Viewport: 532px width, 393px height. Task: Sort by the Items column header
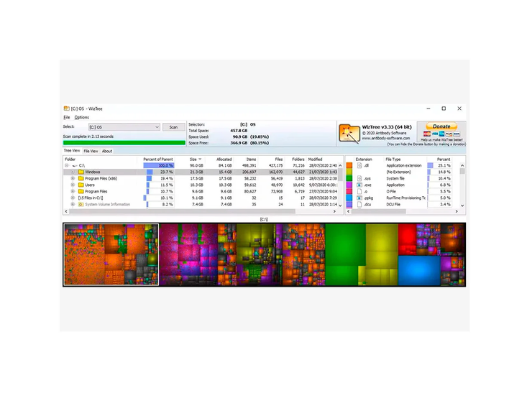(x=251, y=159)
